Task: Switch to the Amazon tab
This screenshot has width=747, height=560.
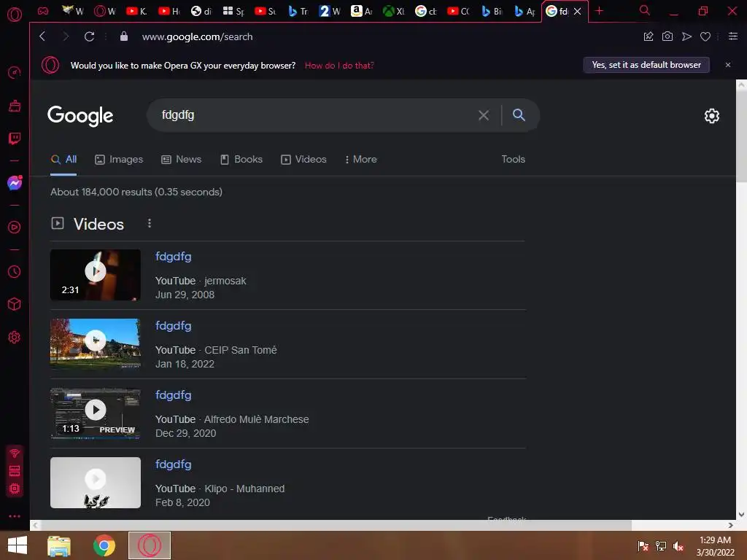Action: (362, 11)
